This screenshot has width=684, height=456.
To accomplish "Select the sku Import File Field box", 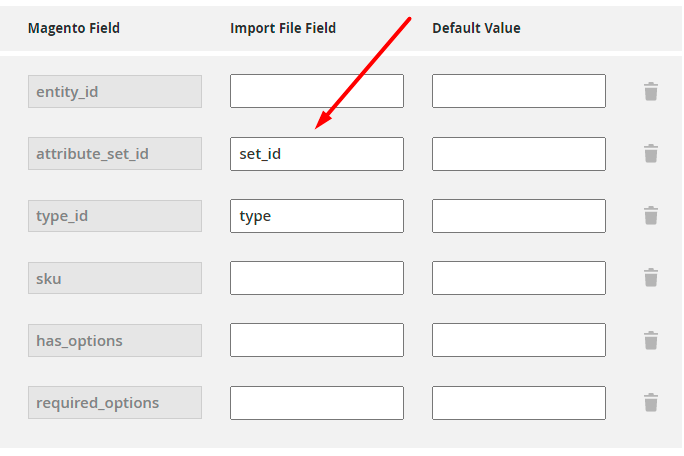I will pyautogui.click(x=317, y=278).
